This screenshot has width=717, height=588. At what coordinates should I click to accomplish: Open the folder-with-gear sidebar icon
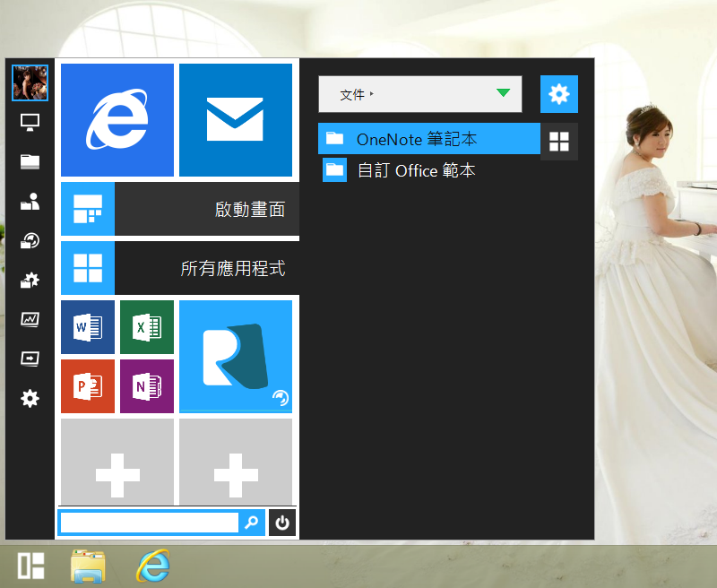coord(30,280)
